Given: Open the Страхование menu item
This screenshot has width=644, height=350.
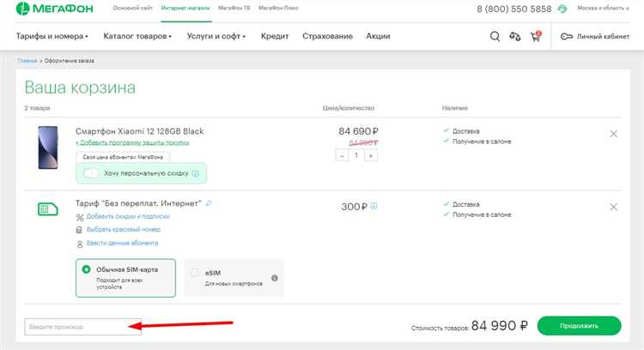Looking at the screenshot, I should coord(327,37).
